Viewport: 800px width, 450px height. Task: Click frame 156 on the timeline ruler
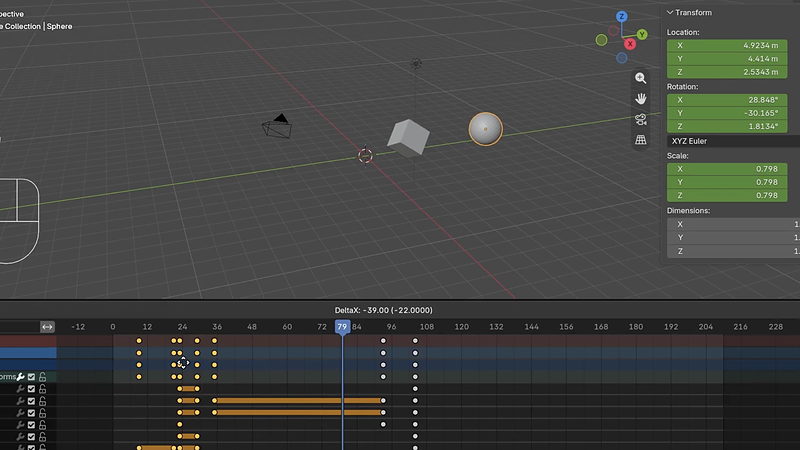coord(566,327)
